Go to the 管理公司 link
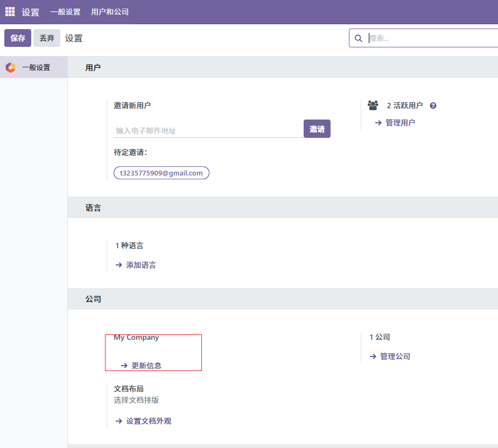498x448 pixels. pyautogui.click(x=395, y=356)
